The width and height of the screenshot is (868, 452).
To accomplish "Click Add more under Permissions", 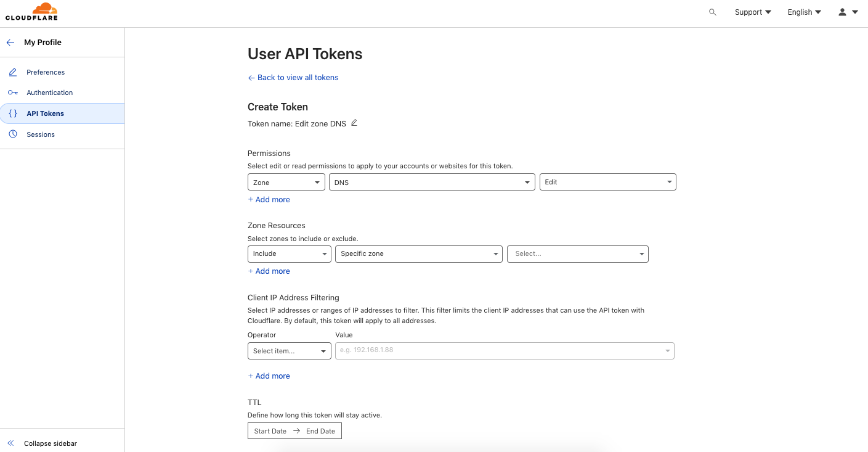I will tap(269, 200).
